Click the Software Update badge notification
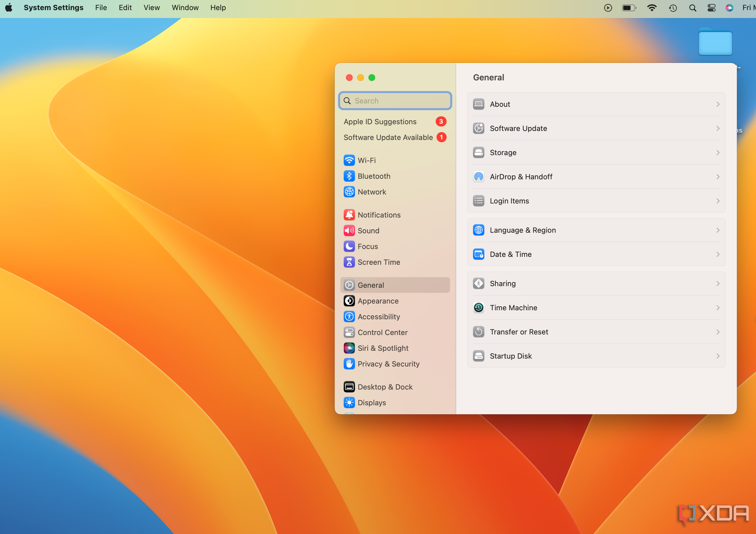The height and width of the screenshot is (534, 756). 441,137
